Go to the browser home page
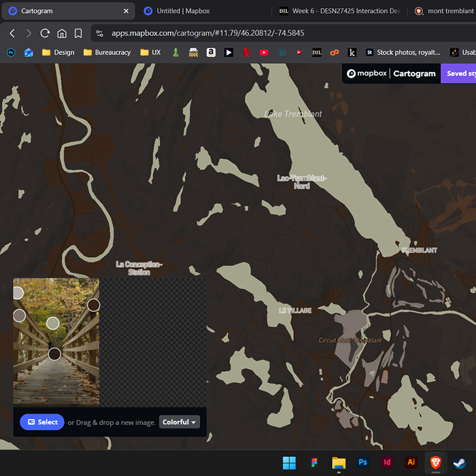Screen dimensions: 476x476 point(62,33)
